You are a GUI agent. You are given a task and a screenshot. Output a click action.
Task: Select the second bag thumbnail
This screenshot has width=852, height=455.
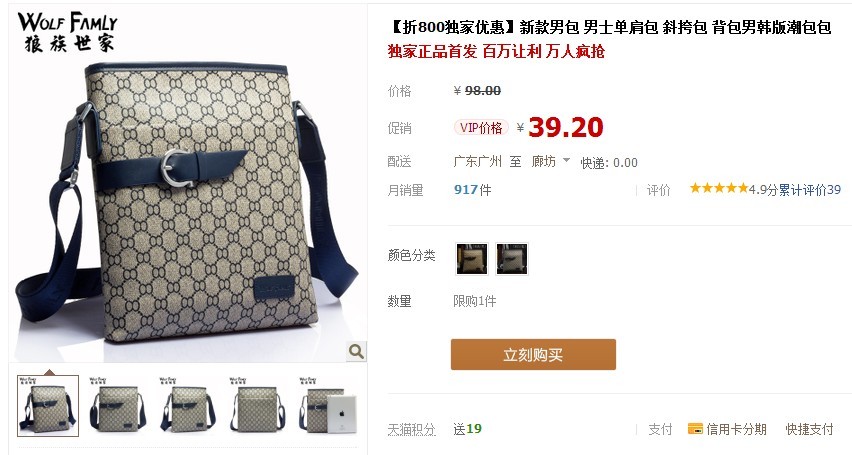click(x=118, y=406)
